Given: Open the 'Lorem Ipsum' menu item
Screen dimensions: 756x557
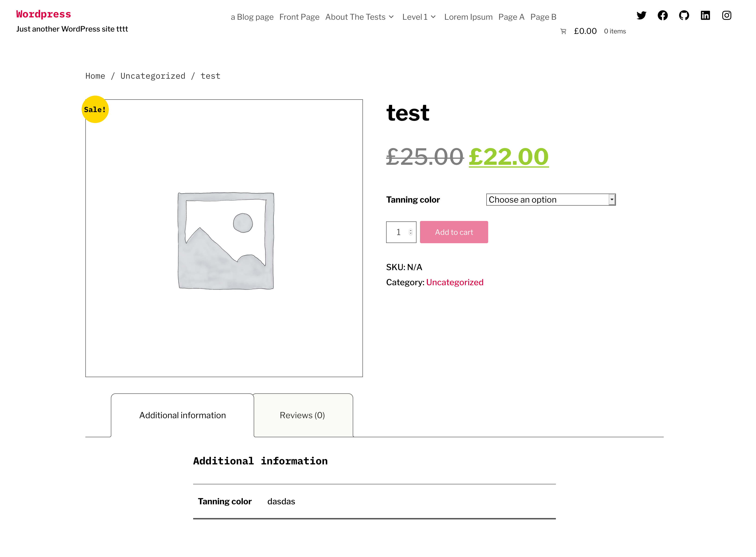Looking at the screenshot, I should click(x=468, y=16).
